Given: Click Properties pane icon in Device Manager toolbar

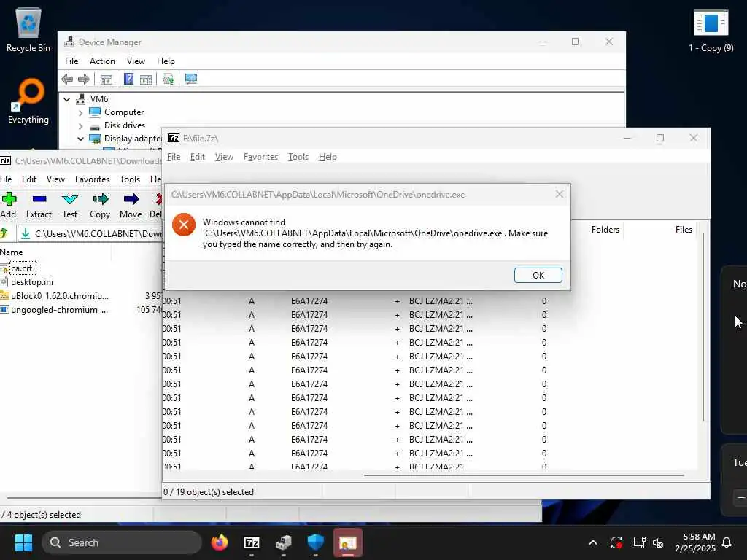Looking at the screenshot, I should 146,79.
